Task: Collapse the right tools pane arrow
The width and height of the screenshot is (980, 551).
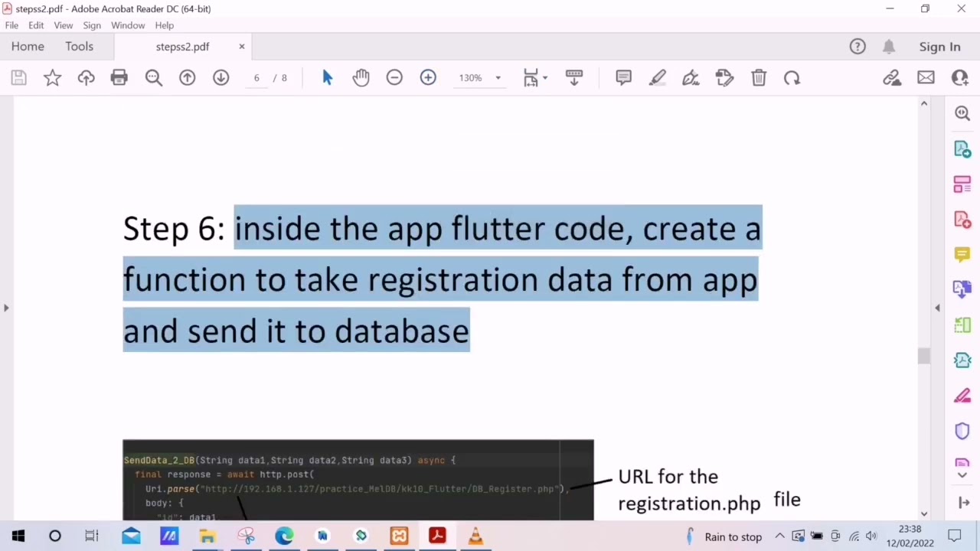Action: 937,308
